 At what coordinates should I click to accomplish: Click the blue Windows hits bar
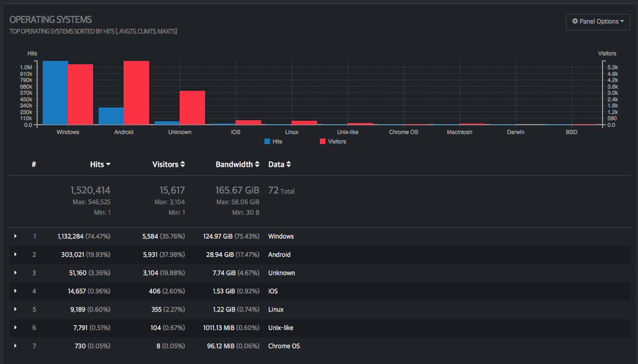[55, 93]
